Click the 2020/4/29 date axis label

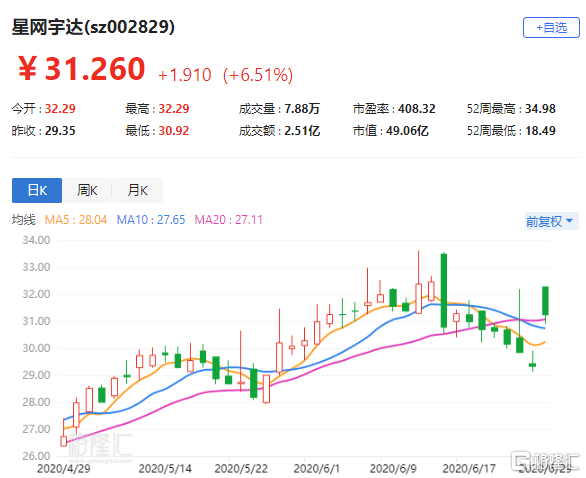pyautogui.click(x=64, y=469)
